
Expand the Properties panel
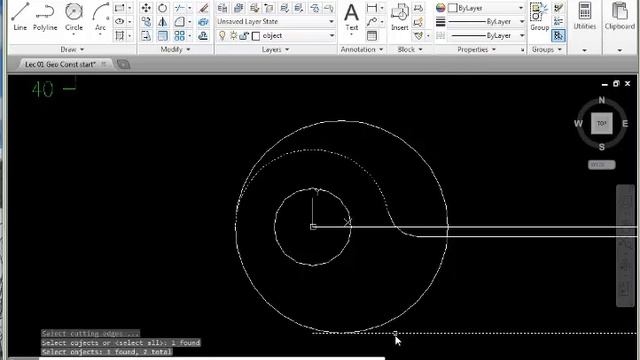click(x=476, y=49)
